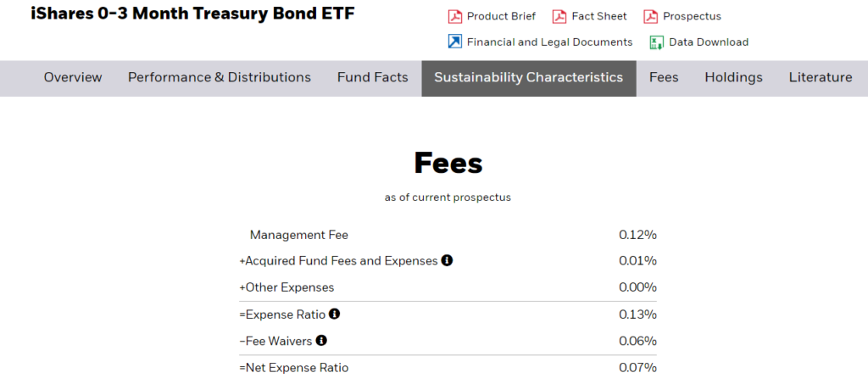Show the Fee Waivers info tooltip
This screenshot has height=384, width=868.
321,341
